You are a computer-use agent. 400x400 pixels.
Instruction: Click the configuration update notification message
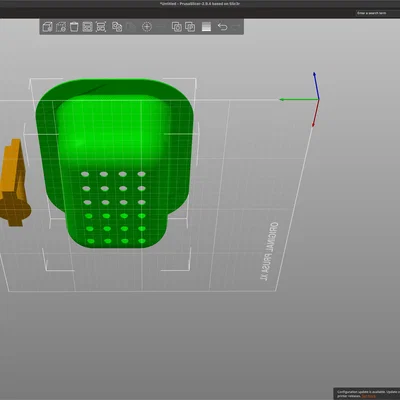tap(367, 394)
